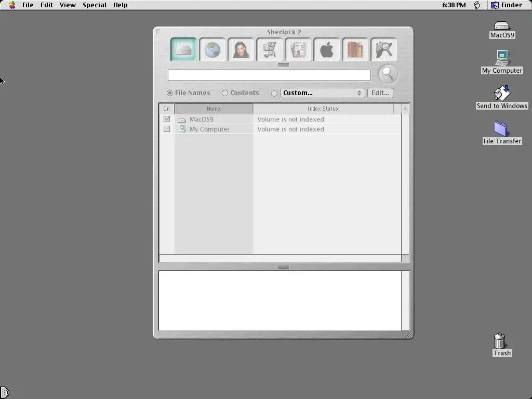The height and width of the screenshot is (399, 532).
Task: Click My Computer row 'Volume is not indexed'
Action: pos(290,129)
